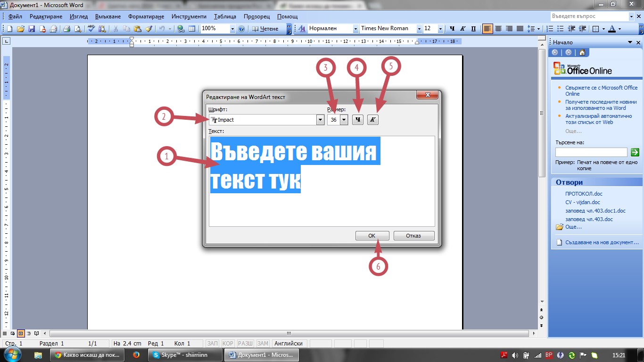Select the Format Painter brush icon
Viewport: 644px width, 362px height.
(148, 29)
